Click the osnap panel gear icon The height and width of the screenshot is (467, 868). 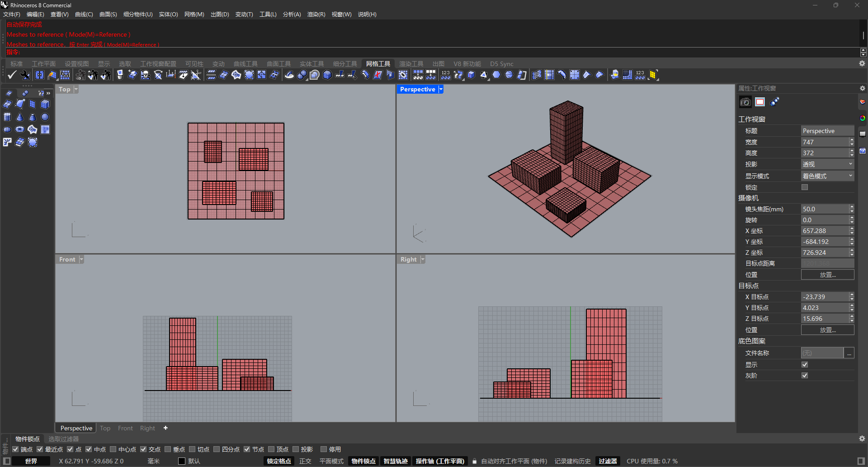[862, 439]
